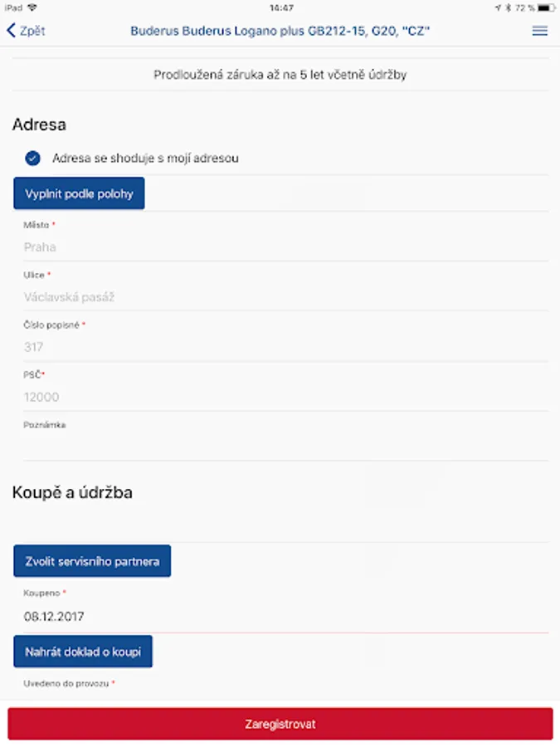Tap the Buderus Logano plus title
The height and width of the screenshot is (747, 560).
tap(280, 31)
